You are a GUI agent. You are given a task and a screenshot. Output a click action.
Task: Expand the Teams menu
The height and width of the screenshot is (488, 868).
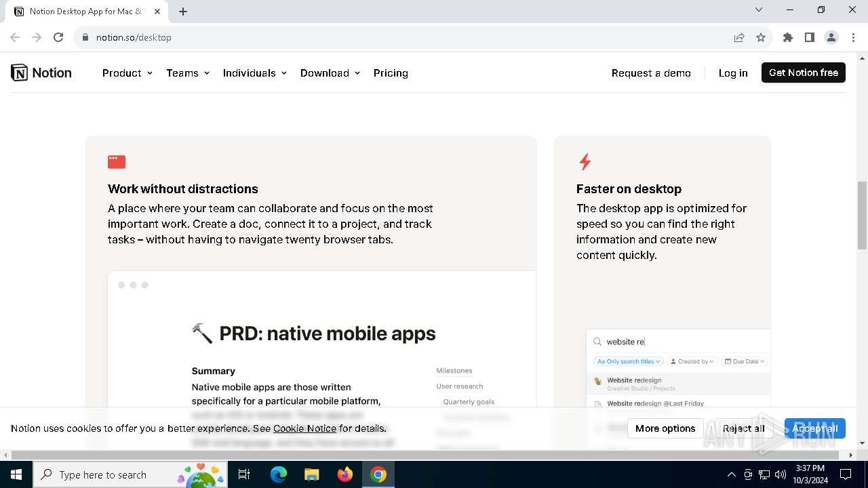[x=188, y=73]
